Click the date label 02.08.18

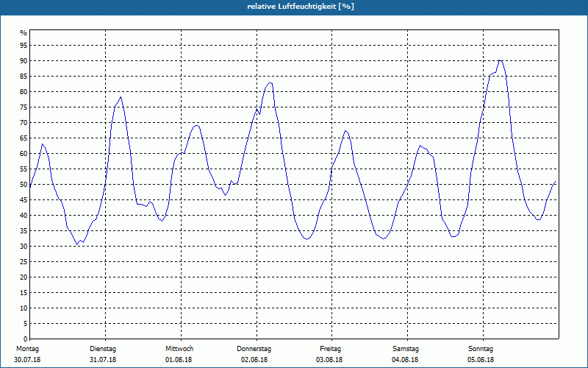(254, 360)
